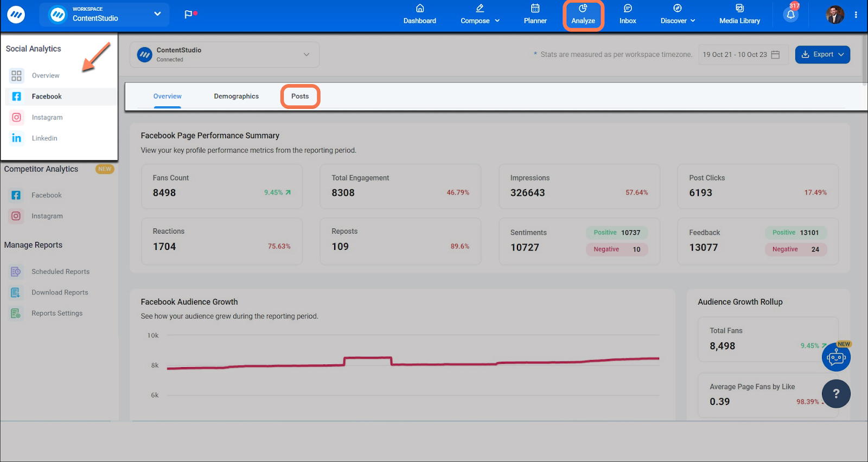Viewport: 868px width, 462px height.
Task: Open Scheduled Reports
Action: tap(60, 272)
